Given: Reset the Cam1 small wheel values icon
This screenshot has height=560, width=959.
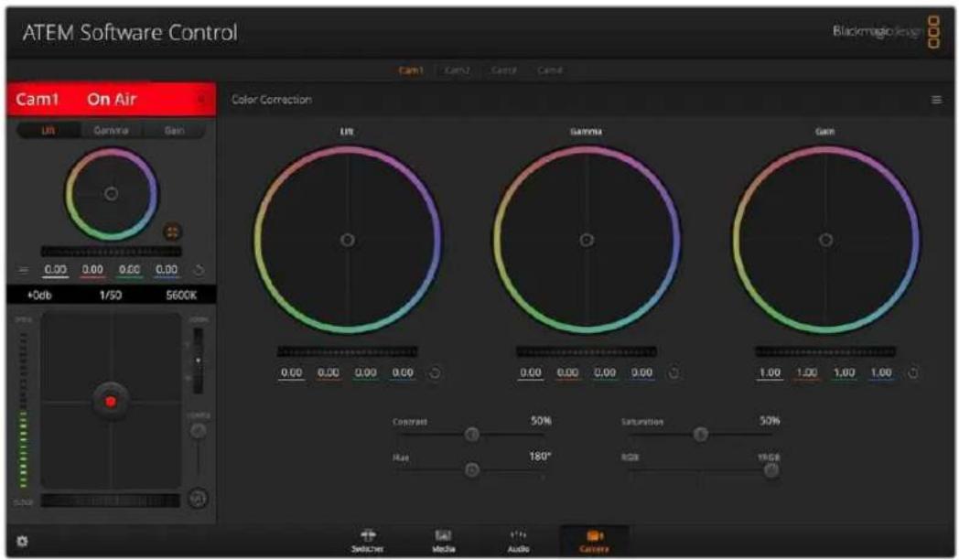Looking at the screenshot, I should click(199, 270).
